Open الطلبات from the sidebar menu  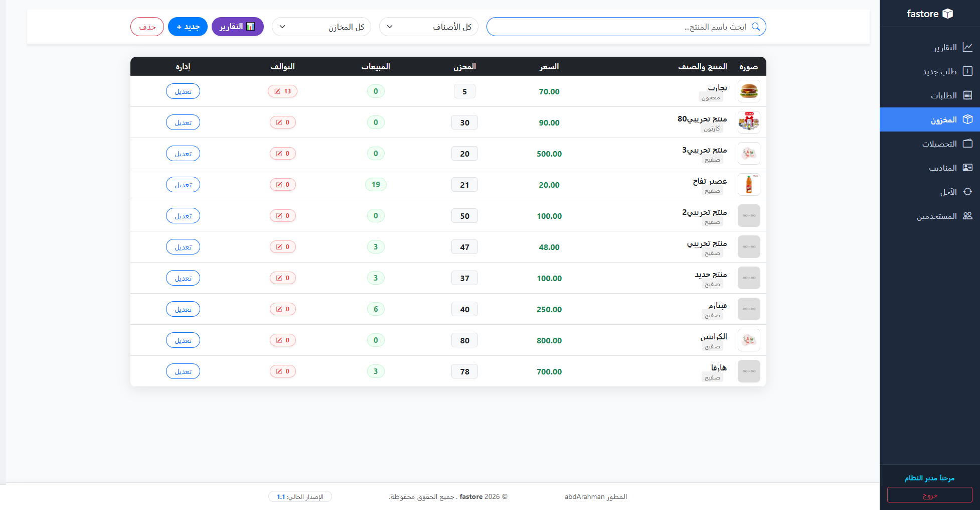point(943,95)
